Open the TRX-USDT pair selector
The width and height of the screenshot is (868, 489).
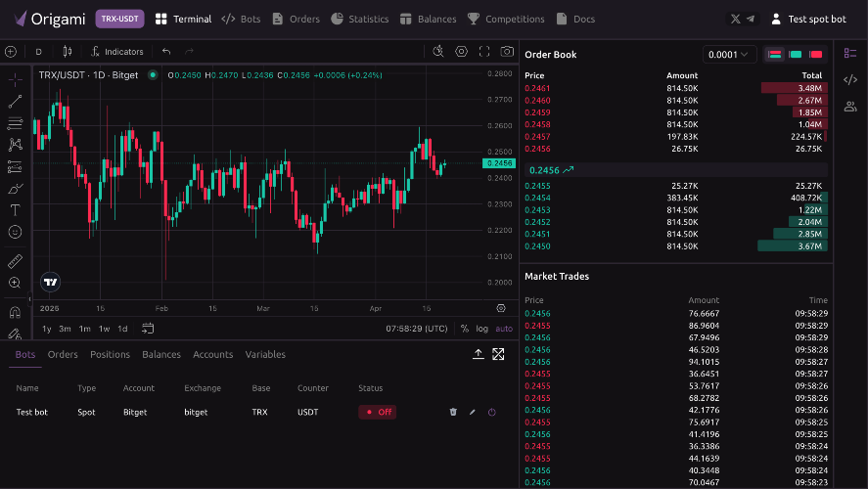120,19
